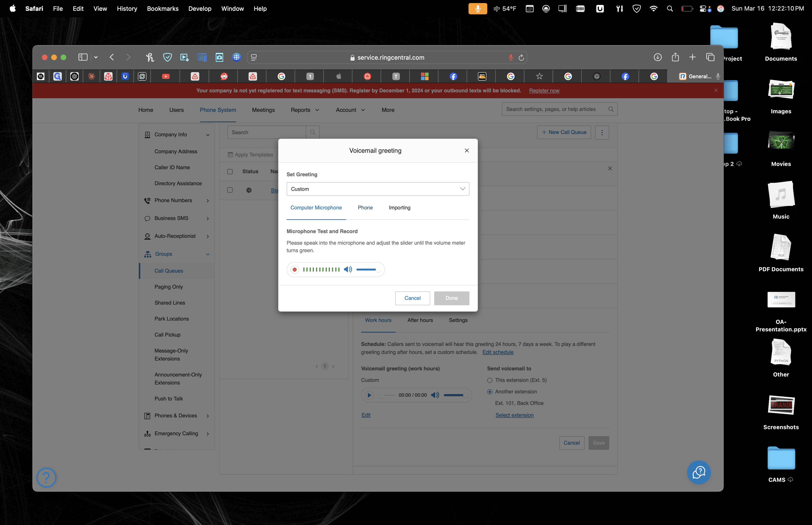Switch to the Importing tab

pos(399,208)
